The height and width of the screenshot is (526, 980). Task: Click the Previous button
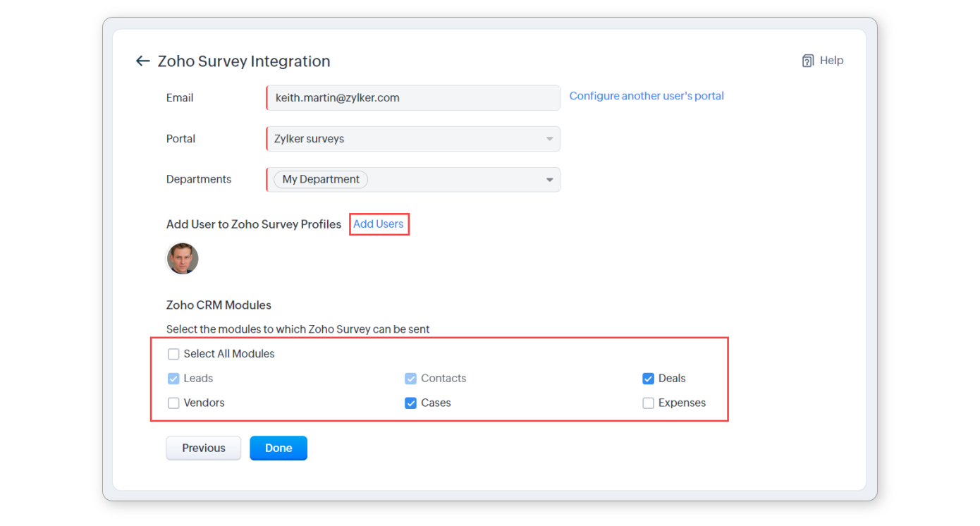coord(203,448)
